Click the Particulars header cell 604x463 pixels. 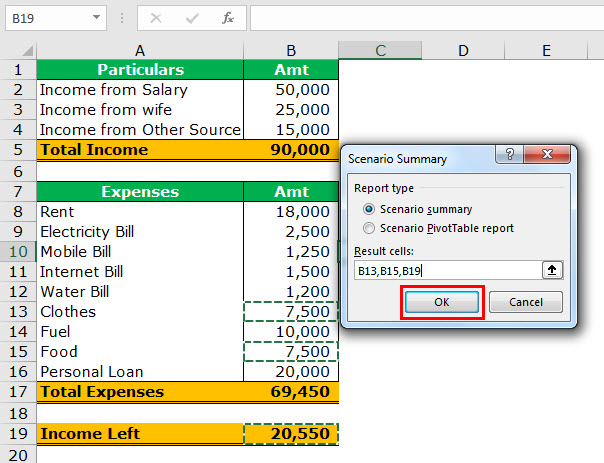[x=140, y=70]
